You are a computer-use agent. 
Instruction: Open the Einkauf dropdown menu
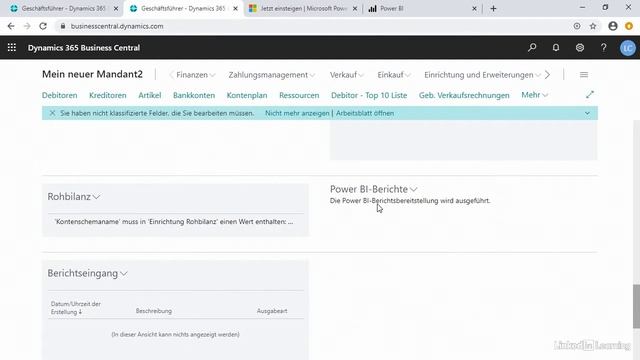[394, 75]
